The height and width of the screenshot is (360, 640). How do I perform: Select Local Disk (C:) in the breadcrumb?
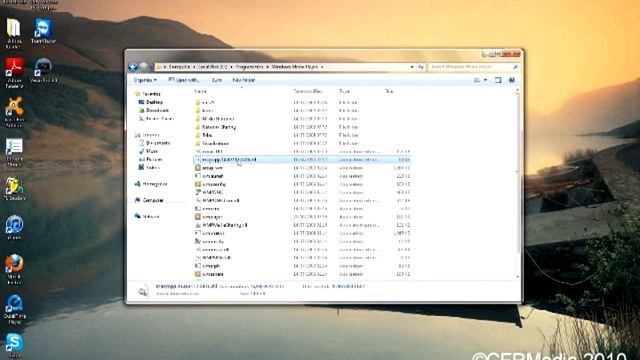tap(212, 67)
